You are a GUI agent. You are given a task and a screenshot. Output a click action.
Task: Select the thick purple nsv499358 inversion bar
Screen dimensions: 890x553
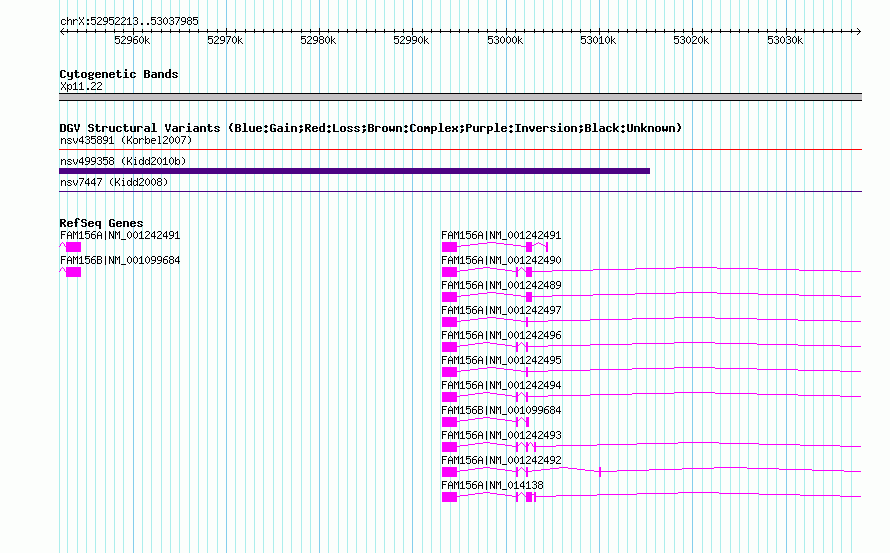354,171
